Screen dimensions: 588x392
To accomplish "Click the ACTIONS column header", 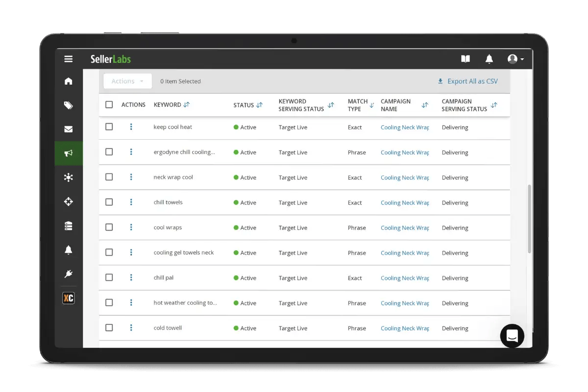I will click(x=133, y=105).
